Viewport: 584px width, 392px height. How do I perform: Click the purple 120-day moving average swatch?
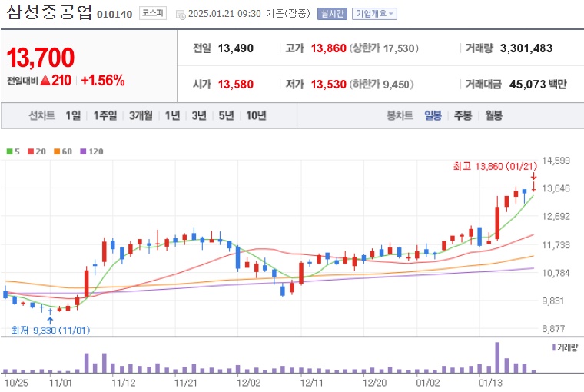click(x=84, y=151)
